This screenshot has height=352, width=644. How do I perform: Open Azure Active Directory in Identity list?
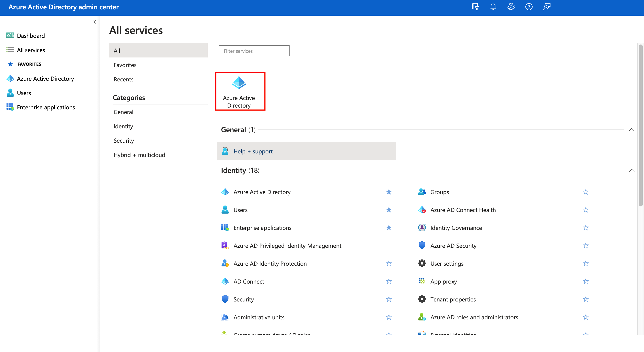262,192
